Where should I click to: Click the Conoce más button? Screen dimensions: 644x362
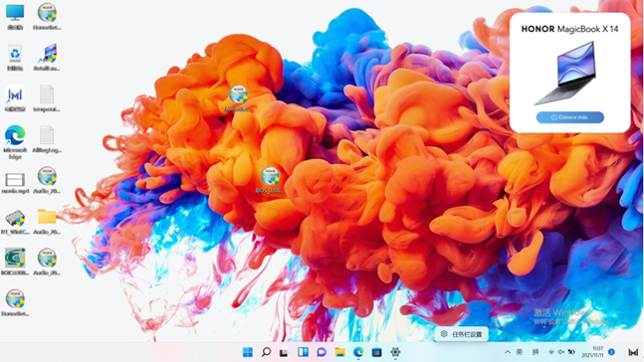pos(569,117)
